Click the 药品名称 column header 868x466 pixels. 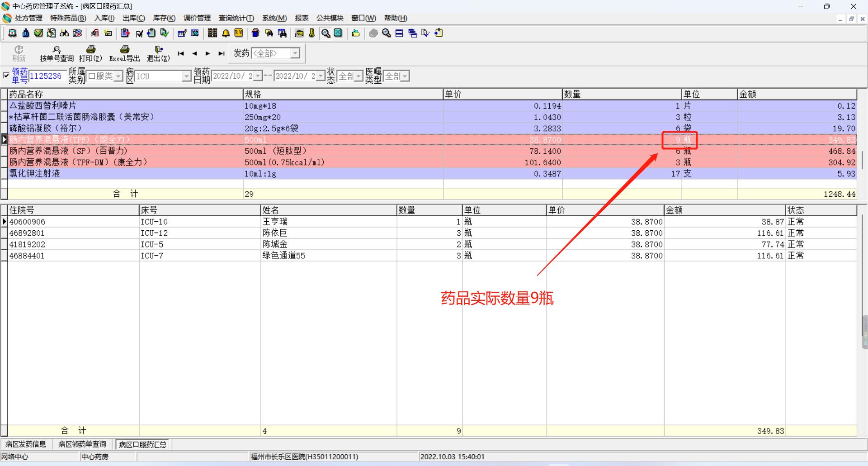(125, 94)
